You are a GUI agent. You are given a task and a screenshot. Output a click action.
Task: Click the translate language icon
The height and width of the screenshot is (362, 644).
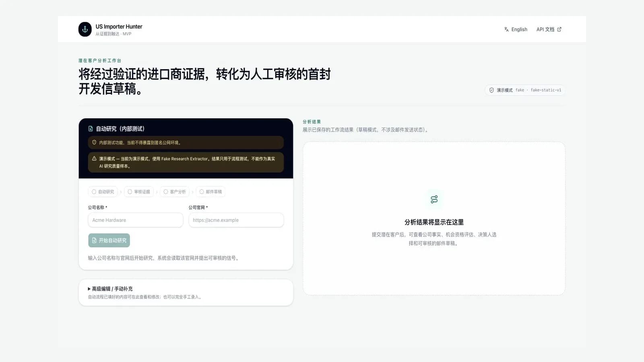tap(506, 29)
